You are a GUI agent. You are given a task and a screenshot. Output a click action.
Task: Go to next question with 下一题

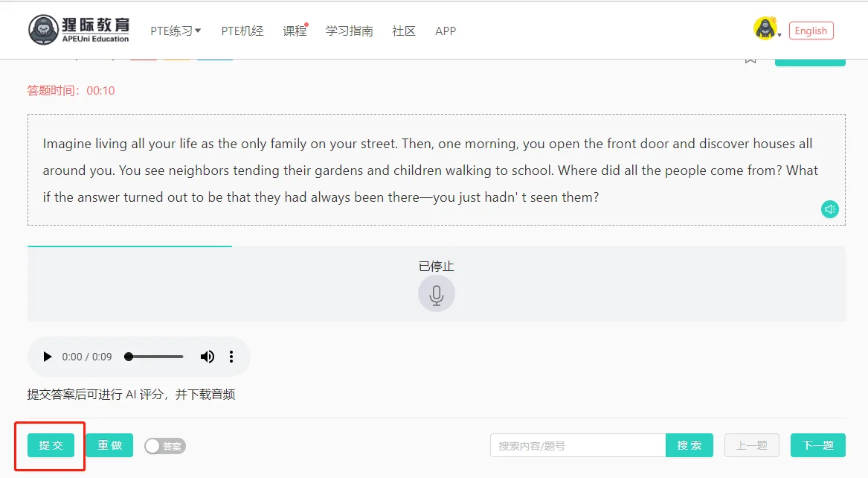pos(817,445)
